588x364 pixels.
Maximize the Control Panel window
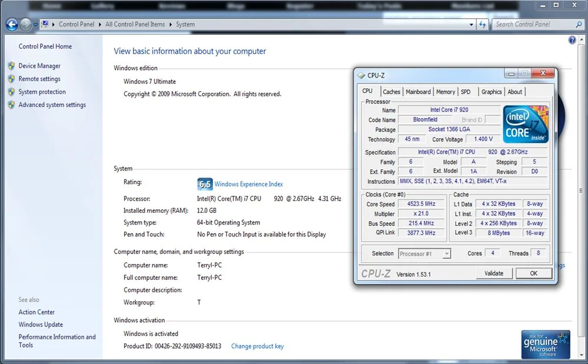556,5
